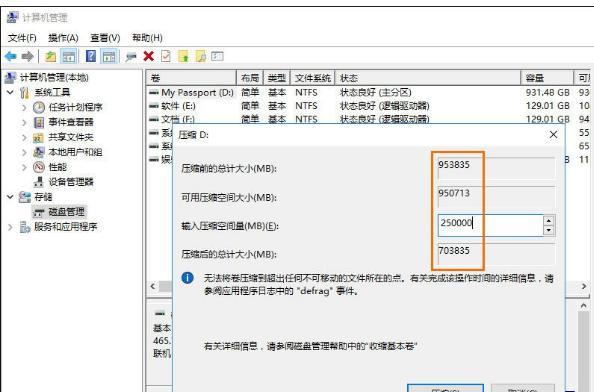Image resolution: width=594 pixels, height=392 pixels.
Task: Sort by the 容量 column header
Action: (x=547, y=78)
